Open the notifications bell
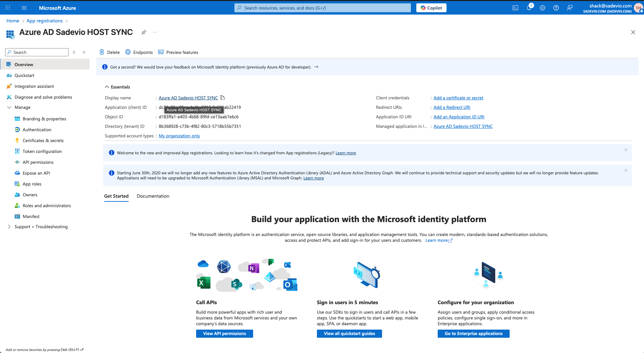 coord(529,8)
